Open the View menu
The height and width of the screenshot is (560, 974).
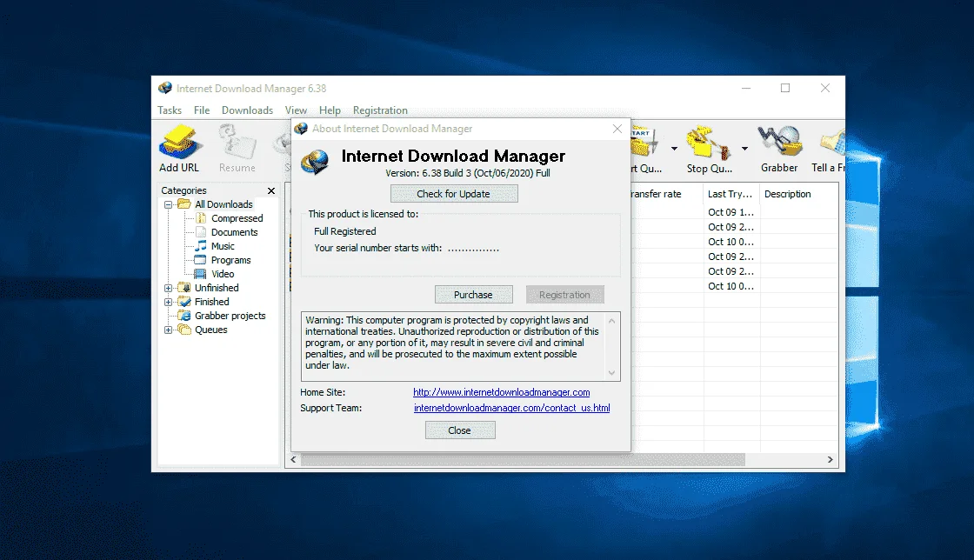pos(296,110)
